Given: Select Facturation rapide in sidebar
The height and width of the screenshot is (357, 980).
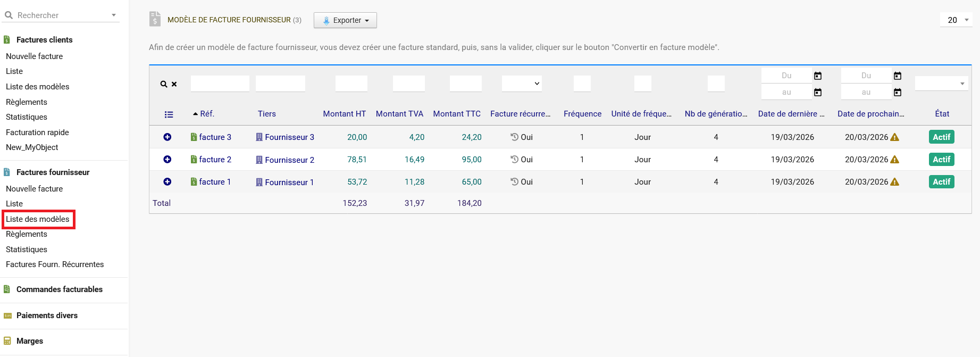Looking at the screenshot, I should (x=37, y=132).
